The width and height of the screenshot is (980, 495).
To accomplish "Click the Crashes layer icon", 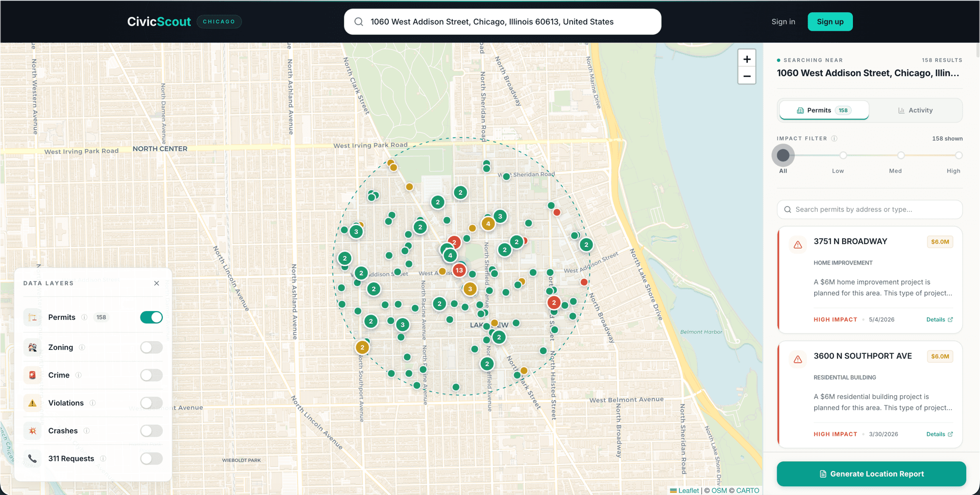I will 33,431.
